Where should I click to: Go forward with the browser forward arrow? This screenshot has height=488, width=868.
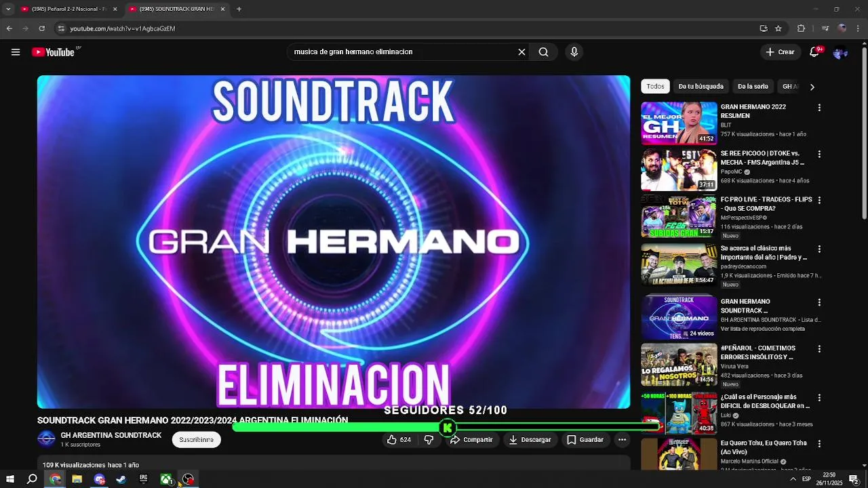(26, 28)
